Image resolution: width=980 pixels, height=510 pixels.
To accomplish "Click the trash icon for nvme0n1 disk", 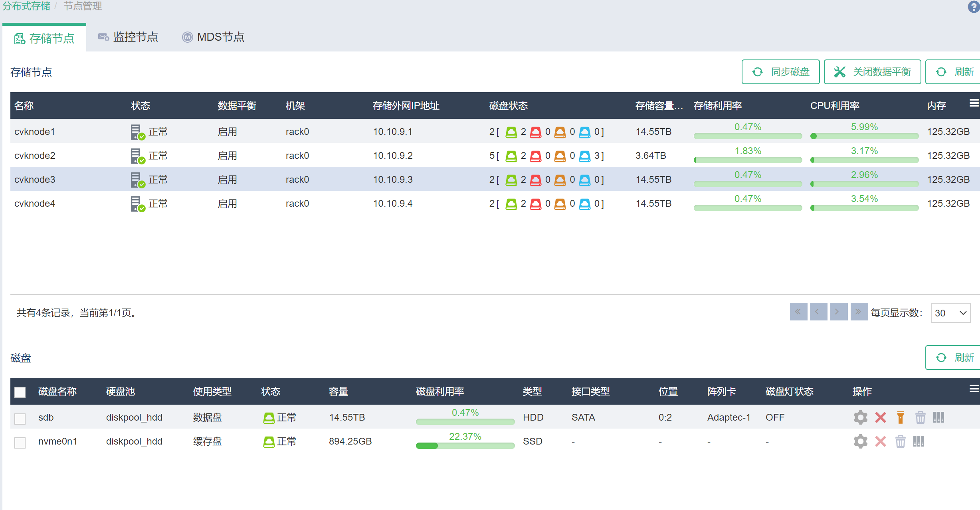I will pyautogui.click(x=900, y=441).
